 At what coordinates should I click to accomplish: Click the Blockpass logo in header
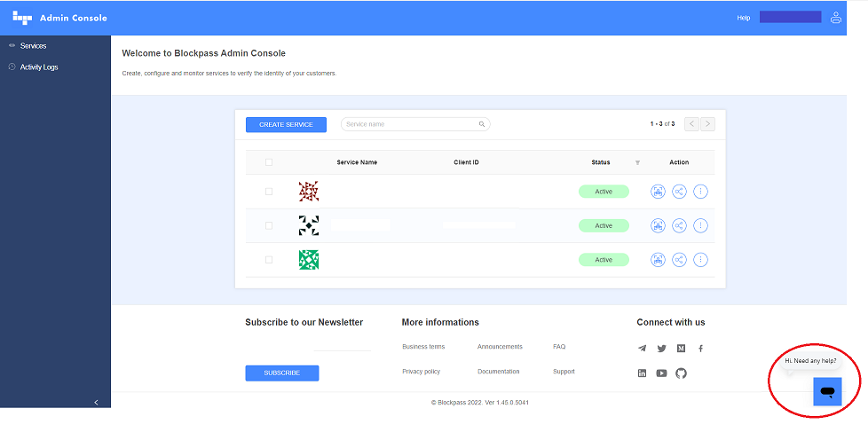tap(23, 18)
